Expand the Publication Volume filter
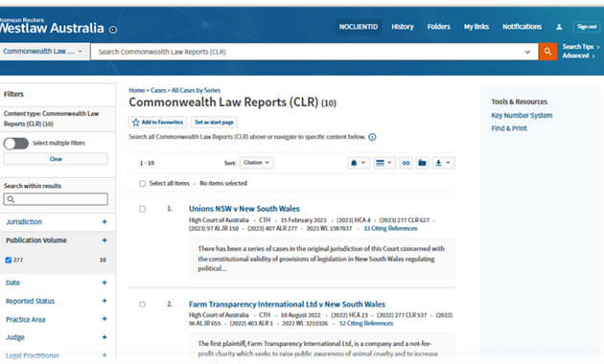The width and height of the screenshot is (604, 364). [104, 240]
